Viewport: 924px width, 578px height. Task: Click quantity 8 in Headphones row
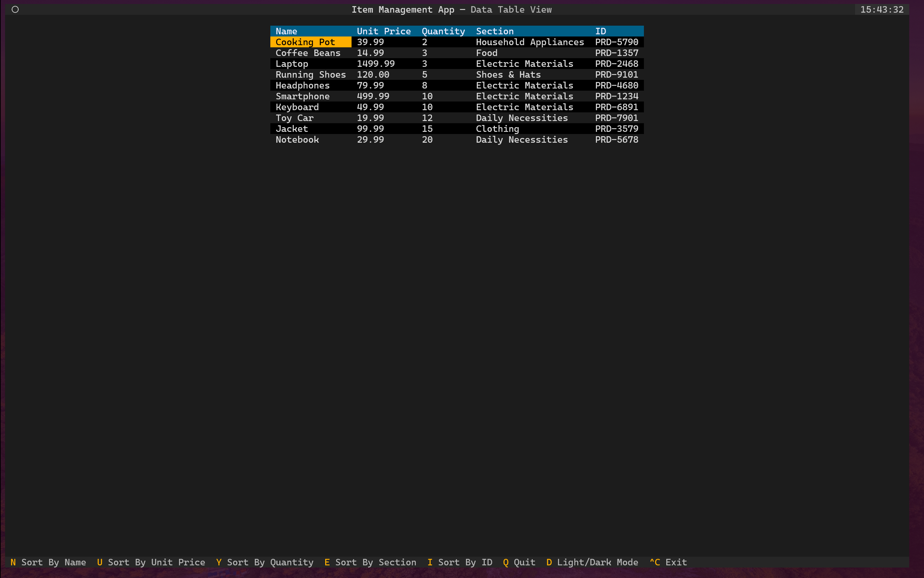pos(444,85)
